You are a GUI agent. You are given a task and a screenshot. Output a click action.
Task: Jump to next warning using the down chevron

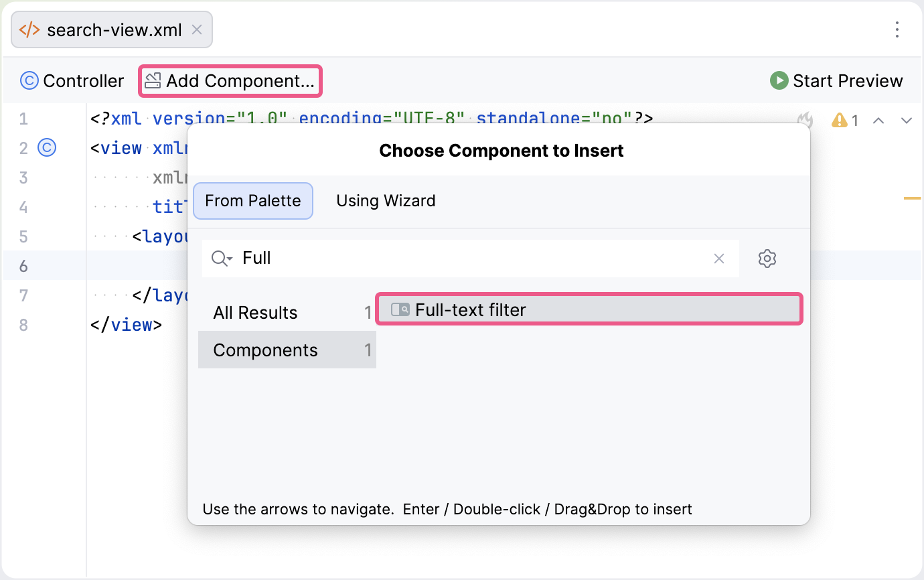point(907,121)
